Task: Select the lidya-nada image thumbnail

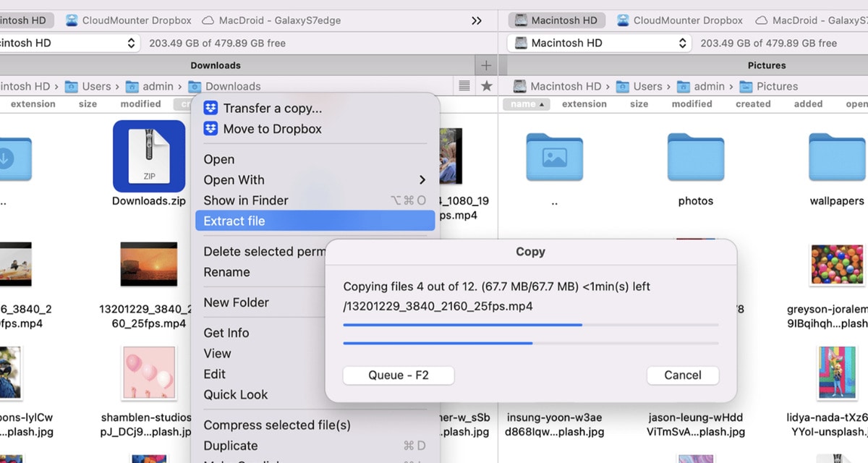Action: [837, 373]
